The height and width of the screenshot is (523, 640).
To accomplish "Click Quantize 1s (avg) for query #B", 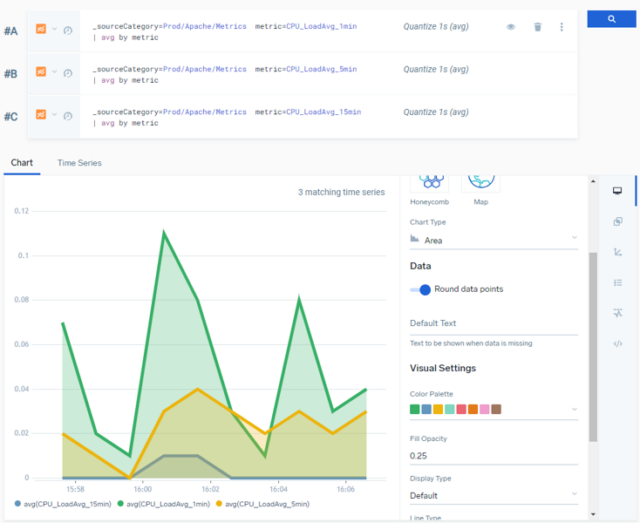I will [436, 69].
